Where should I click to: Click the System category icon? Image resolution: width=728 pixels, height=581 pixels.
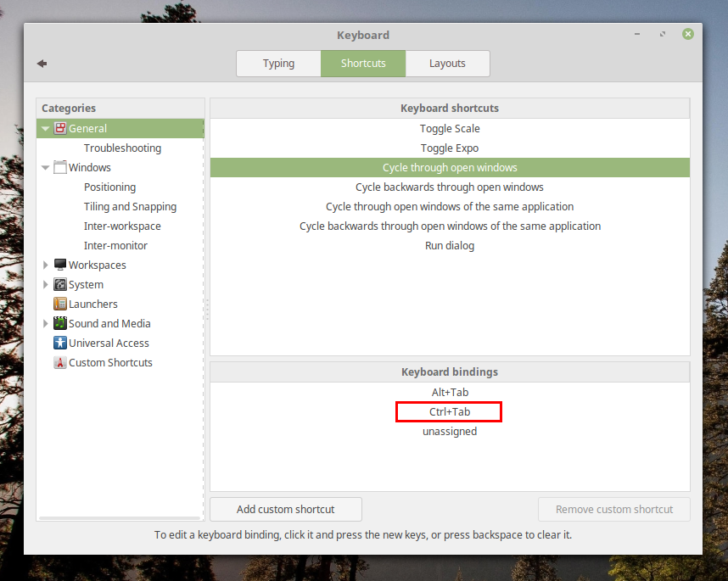pyautogui.click(x=60, y=285)
